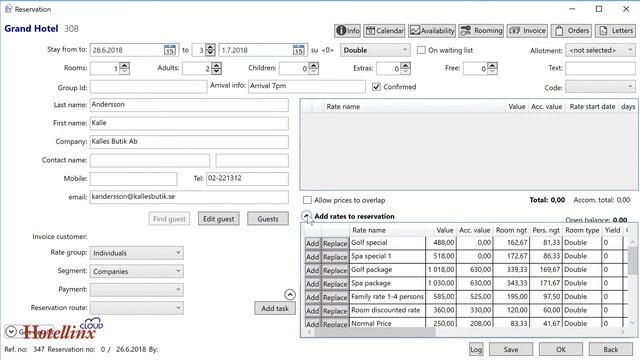Enable Allow prices to overlap
Image resolution: width=640 pixels, height=360 pixels.
[x=307, y=200]
